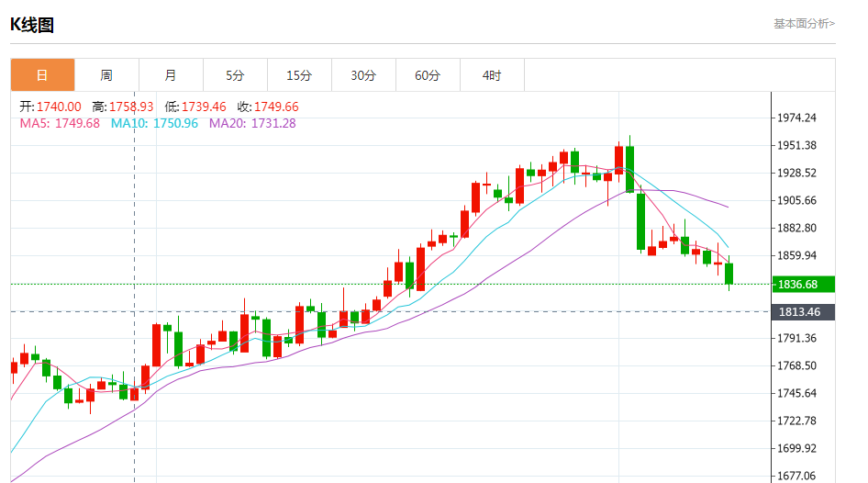Click the gray 1813.46 crosshair price tag
The height and width of the screenshot is (483, 868).
click(x=804, y=312)
